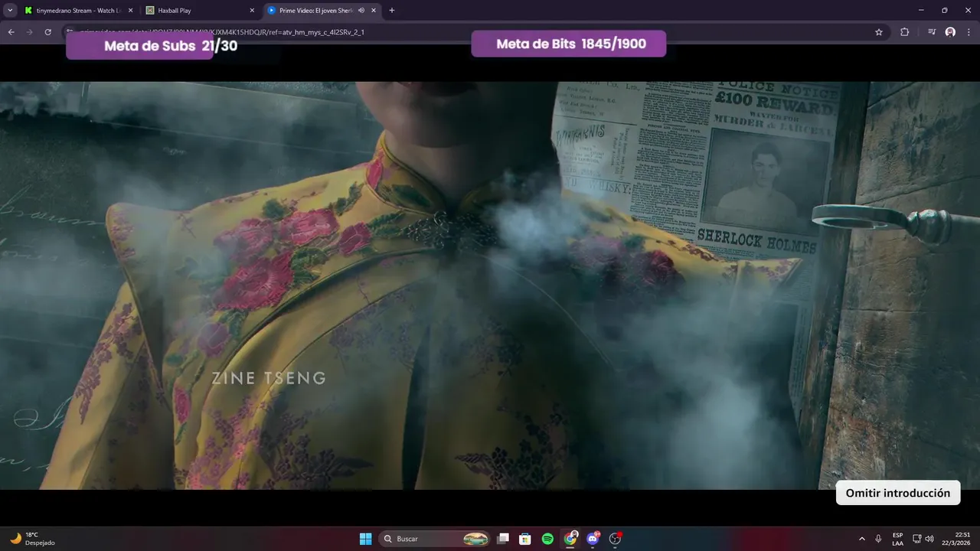
Task: Open the clock showing 22:51
Action: tap(956, 539)
